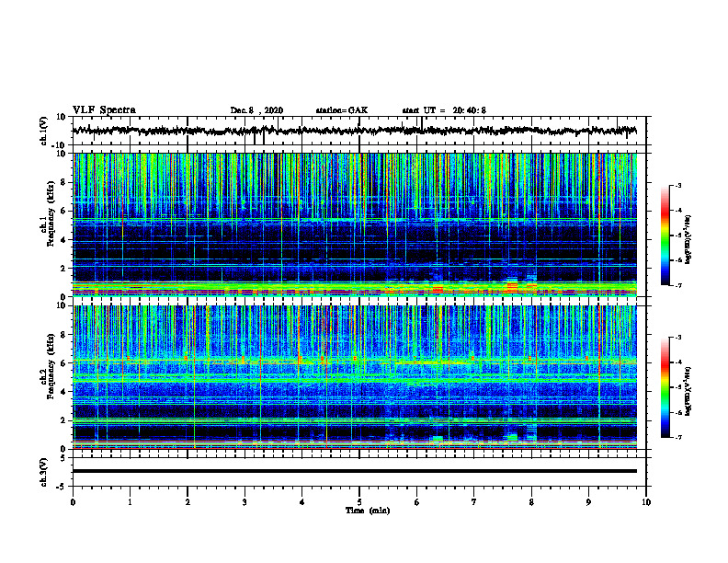This screenshot has height=563, width=728.
Task: Click time axis tick label '8'
Action: 531,502
